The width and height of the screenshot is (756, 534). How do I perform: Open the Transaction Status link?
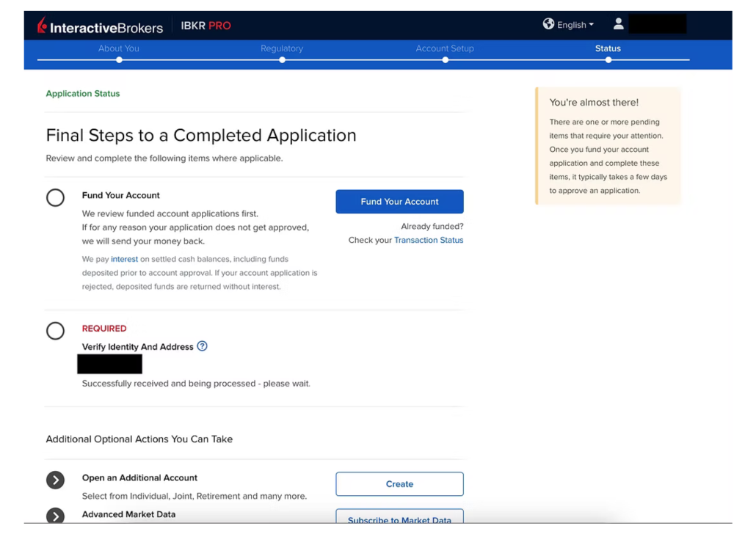(429, 240)
